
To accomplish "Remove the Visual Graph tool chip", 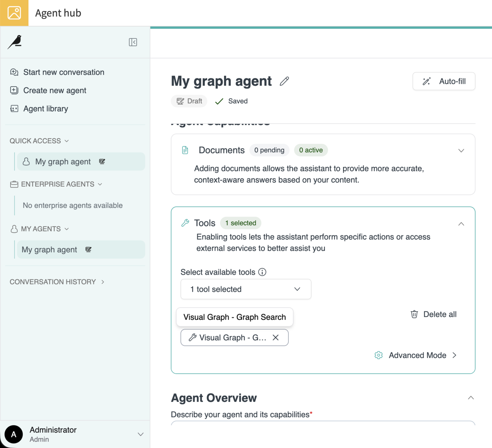I will point(276,338).
